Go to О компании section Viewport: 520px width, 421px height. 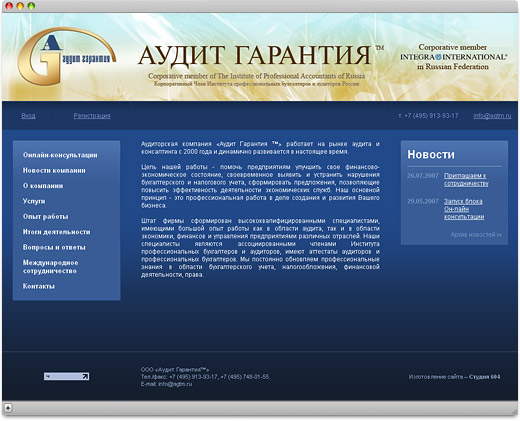43,186
